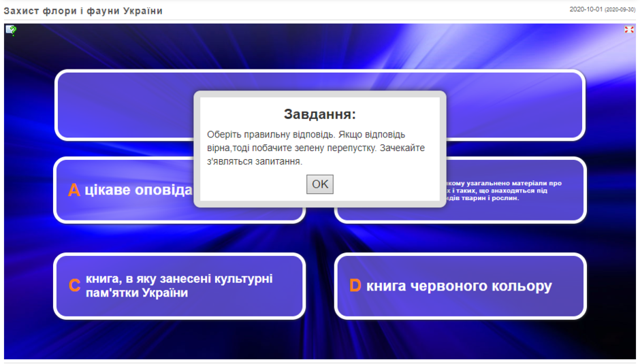640x364 pixels.
Task: Click the date '2020-10-01' in the header
Action: pyautogui.click(x=586, y=9)
